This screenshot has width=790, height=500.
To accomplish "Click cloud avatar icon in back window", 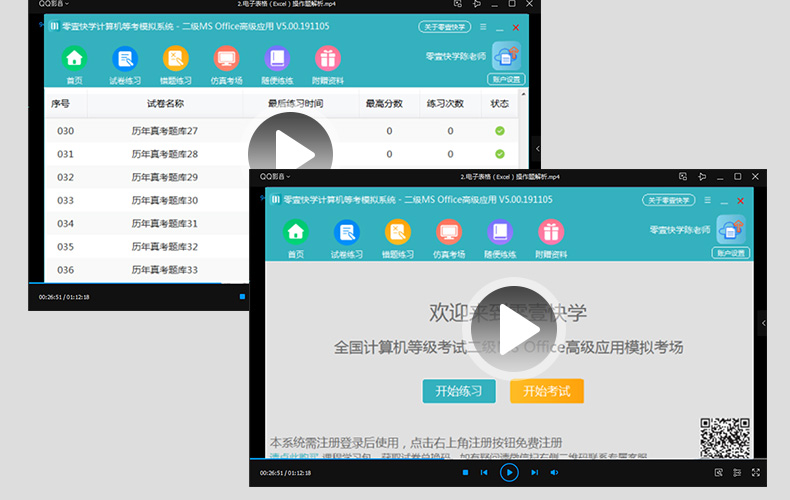I will pyautogui.click(x=507, y=56).
